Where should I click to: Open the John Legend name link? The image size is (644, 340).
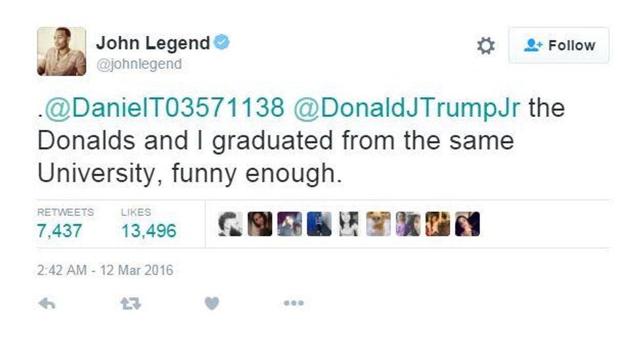click(x=152, y=43)
